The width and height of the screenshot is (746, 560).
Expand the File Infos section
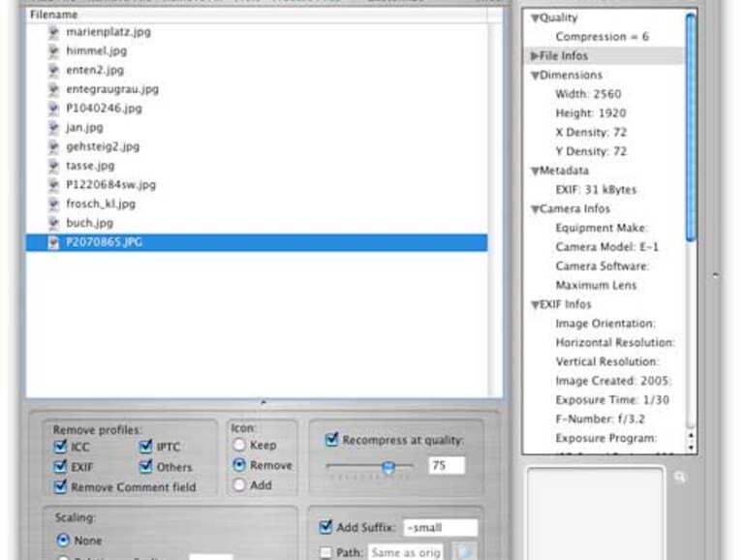point(535,56)
